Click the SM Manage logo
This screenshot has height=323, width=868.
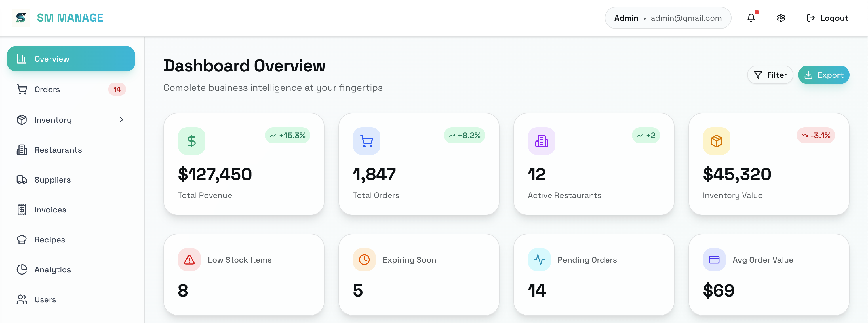click(58, 18)
